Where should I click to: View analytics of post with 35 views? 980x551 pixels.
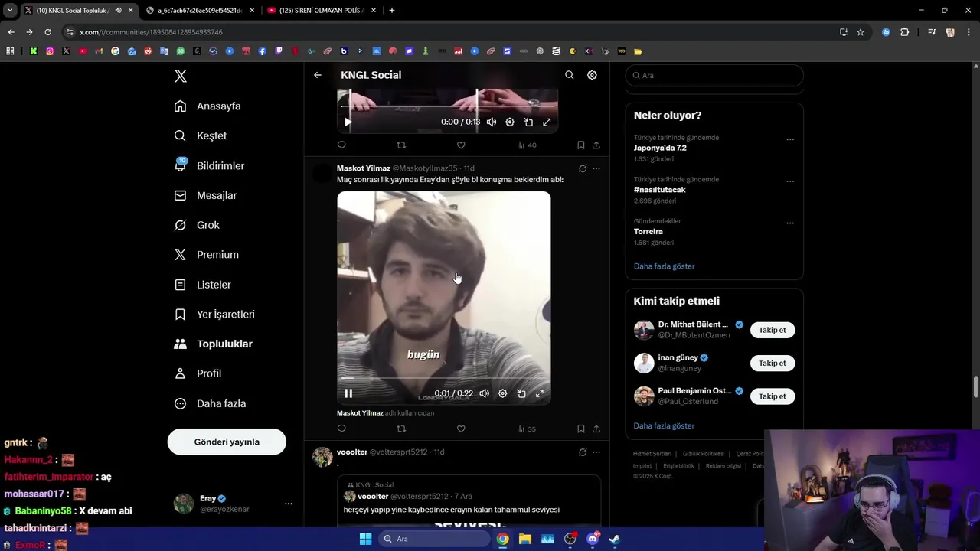click(526, 429)
